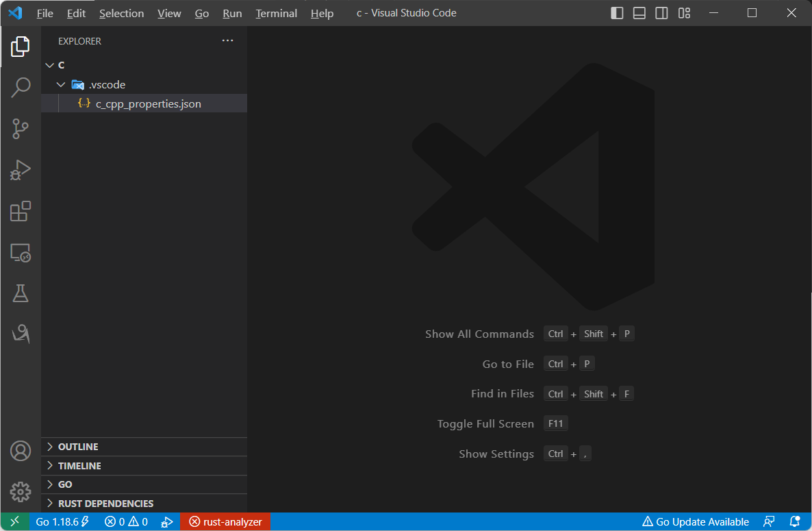Screen dimensions: 812x531
Task: Collapse the C root folder
Action: [x=144, y=65]
